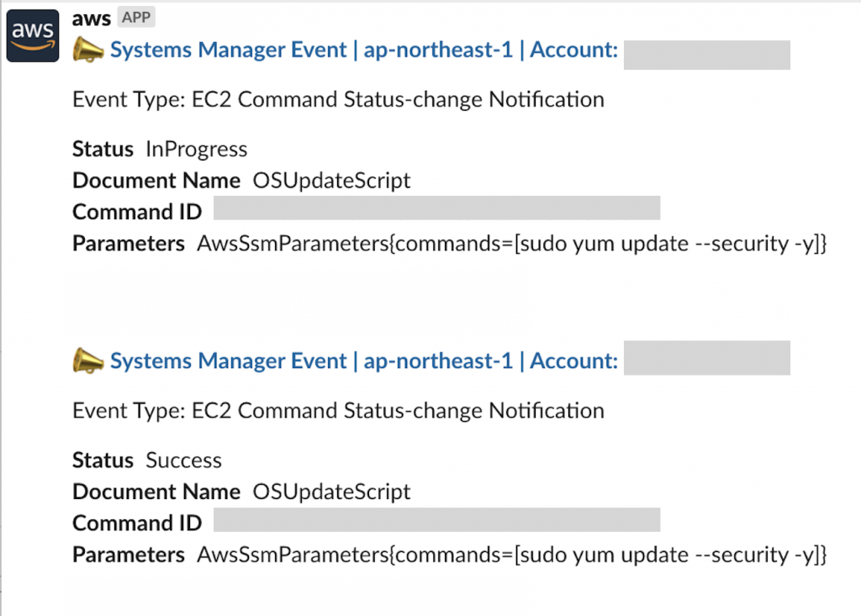Viewport: 861px width, 616px height.
Task: Click Parameters value in Success message
Action: pos(512,555)
